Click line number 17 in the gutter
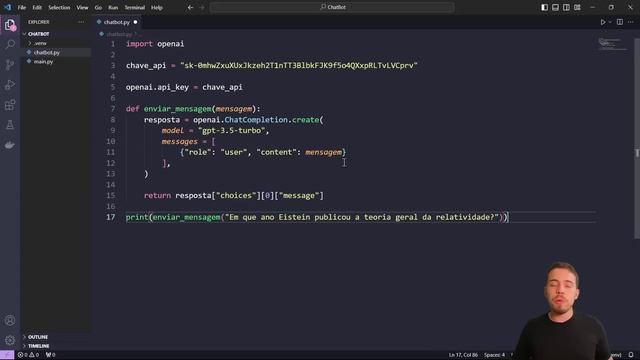The width and height of the screenshot is (640, 360). coord(111,217)
